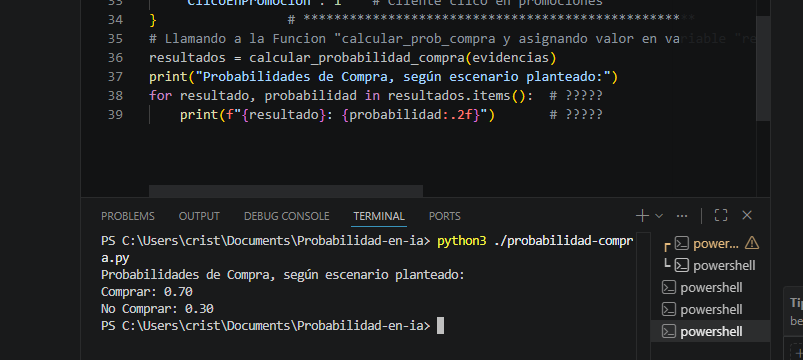Click the terminal cursor at the last prompt
803x360 pixels.
pos(440,326)
